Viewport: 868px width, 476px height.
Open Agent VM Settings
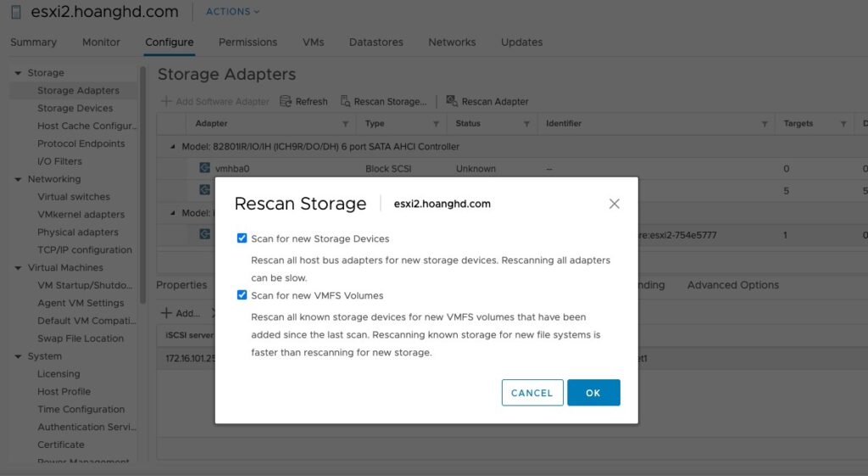coord(81,303)
